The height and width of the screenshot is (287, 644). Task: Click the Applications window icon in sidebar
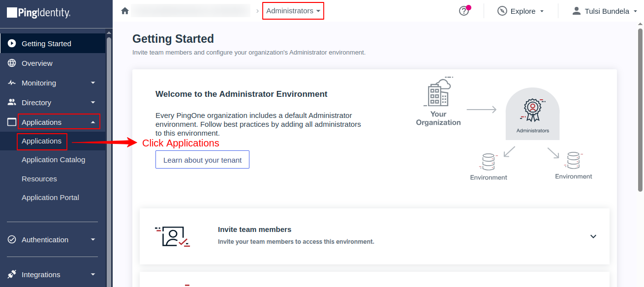(12, 122)
